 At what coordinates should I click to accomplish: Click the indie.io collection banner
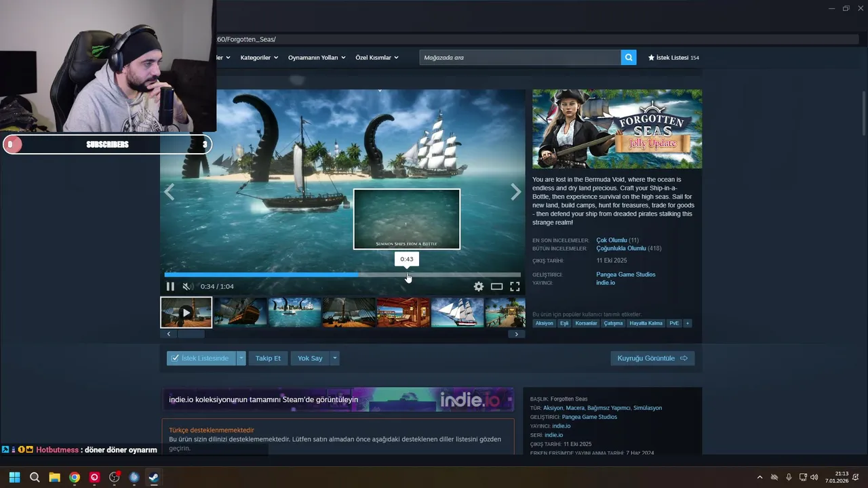[x=338, y=400]
